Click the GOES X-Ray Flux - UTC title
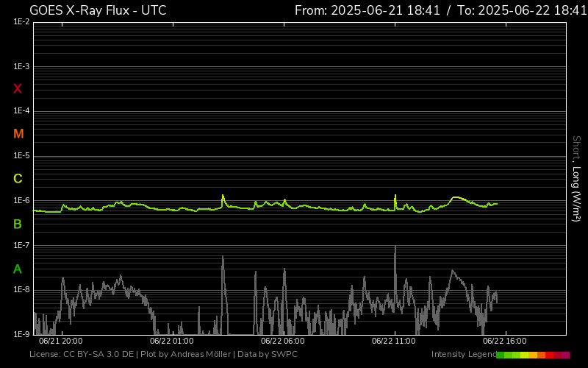 point(98,10)
